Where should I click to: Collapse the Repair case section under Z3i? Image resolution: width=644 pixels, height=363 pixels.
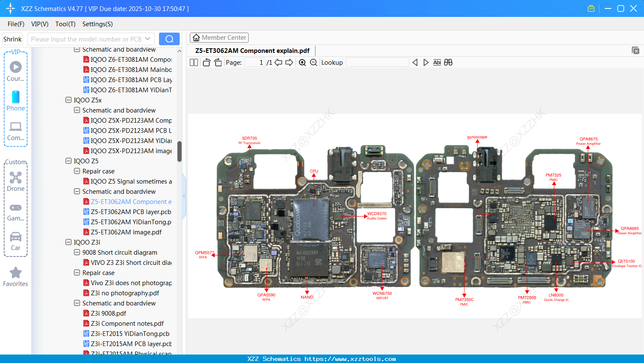pos(77,272)
